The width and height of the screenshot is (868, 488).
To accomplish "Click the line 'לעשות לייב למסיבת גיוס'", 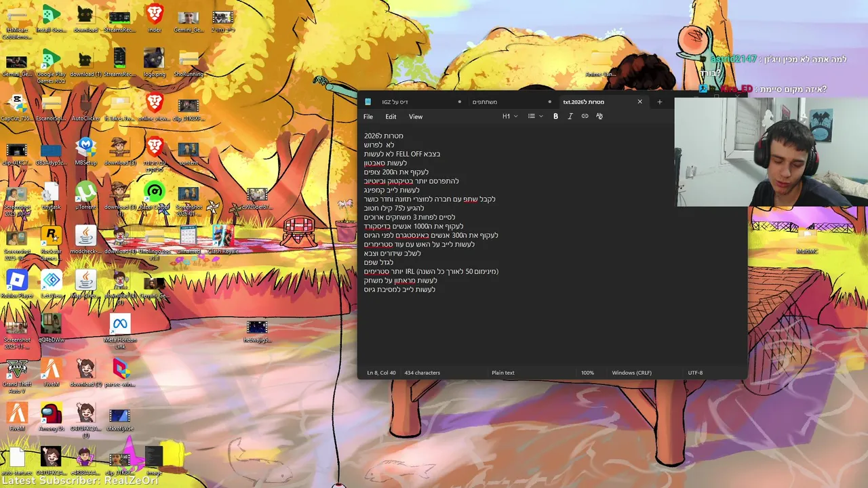I will pos(400,289).
